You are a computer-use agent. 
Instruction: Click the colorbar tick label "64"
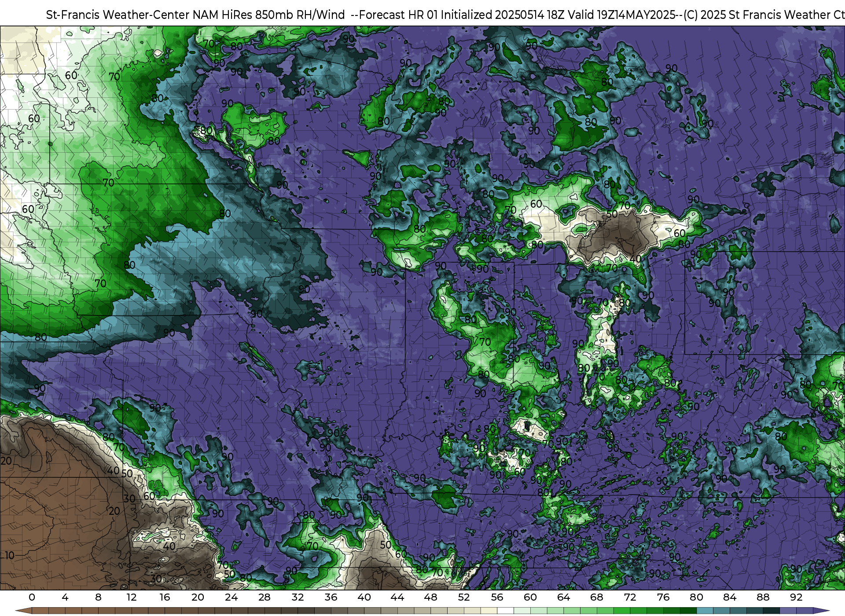[563, 597]
